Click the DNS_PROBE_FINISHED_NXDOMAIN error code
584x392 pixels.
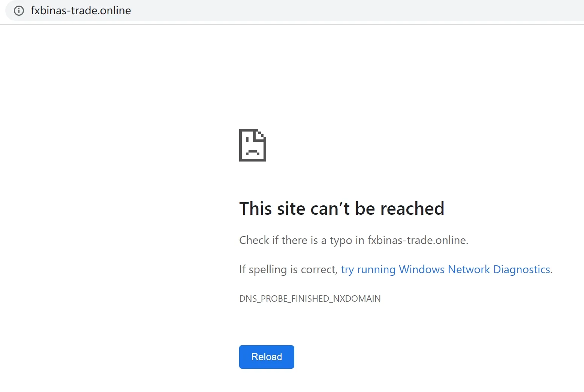[310, 299]
